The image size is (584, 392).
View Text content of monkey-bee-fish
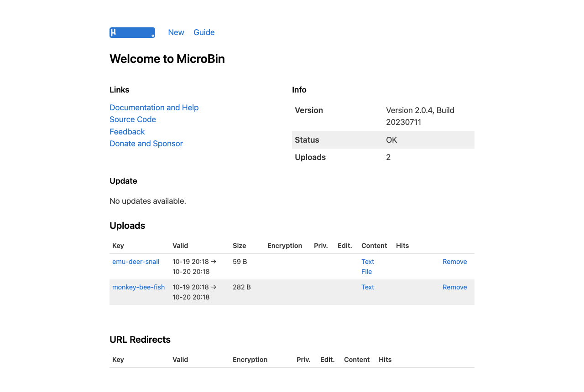368,287
